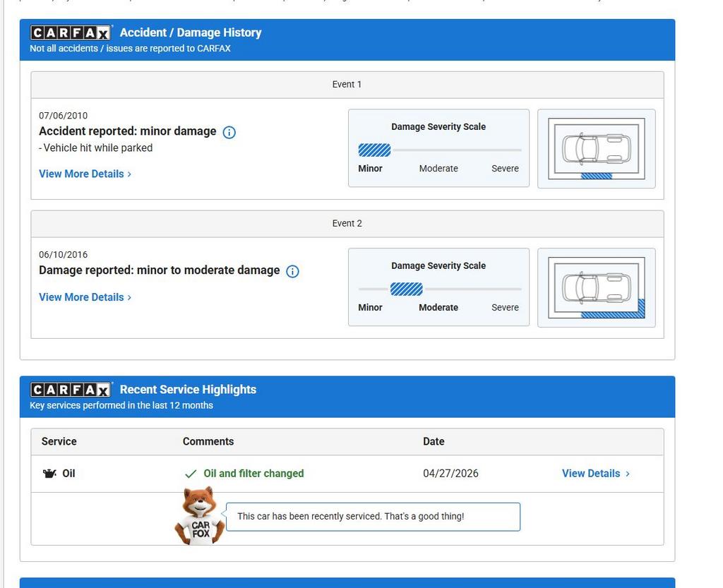Click the 'Recent Service Highlights' heading

[188, 390]
